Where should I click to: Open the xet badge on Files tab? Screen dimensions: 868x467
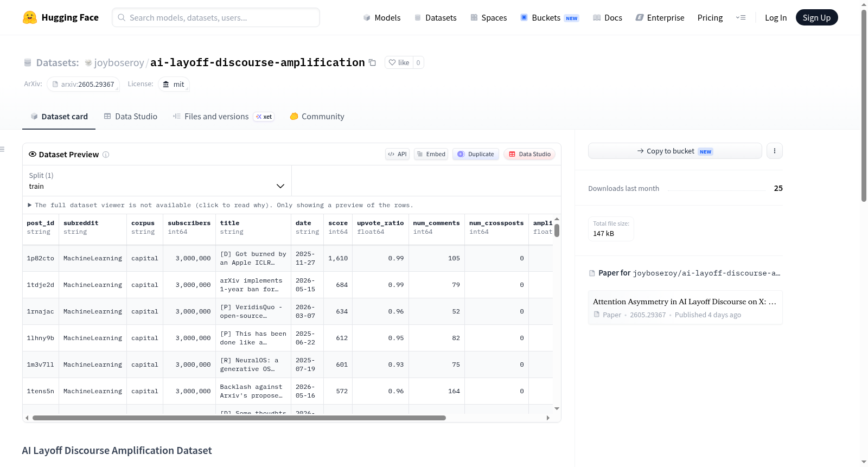click(264, 117)
